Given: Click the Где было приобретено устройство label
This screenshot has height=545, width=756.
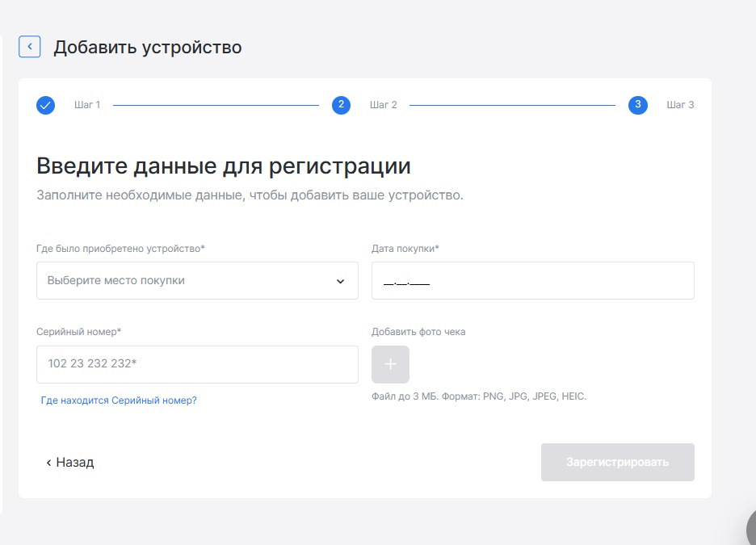Looking at the screenshot, I should [120, 249].
